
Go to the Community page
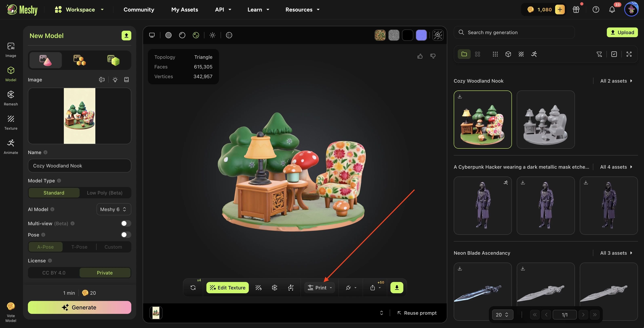point(139,10)
